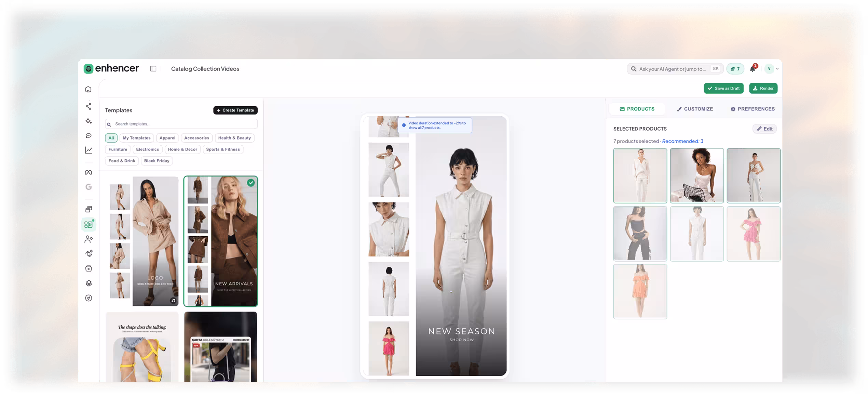Click the Search templates field
Image resolution: width=868 pixels, height=396 pixels.
(x=181, y=124)
